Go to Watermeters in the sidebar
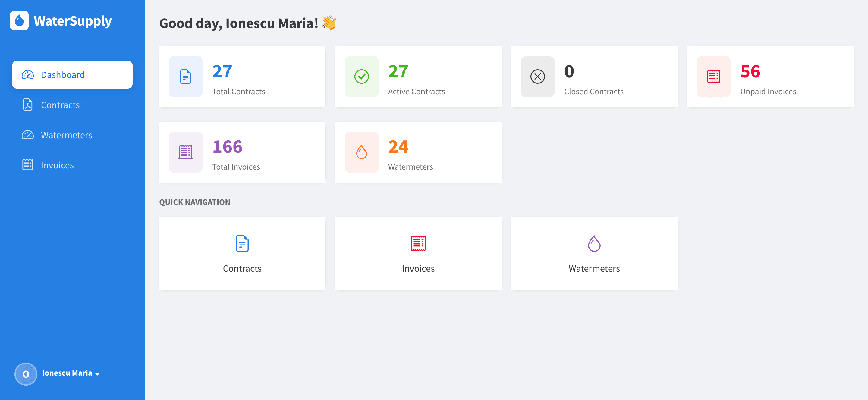The width and height of the screenshot is (868, 400). point(72,135)
